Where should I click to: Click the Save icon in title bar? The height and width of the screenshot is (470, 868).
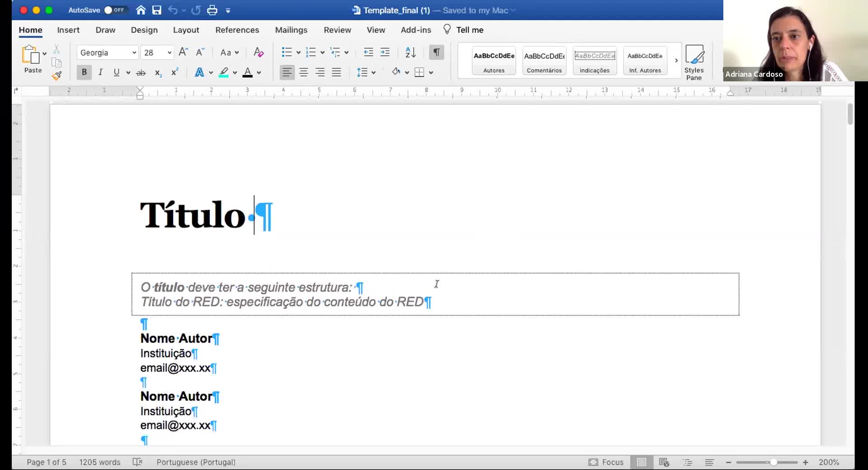coord(156,10)
